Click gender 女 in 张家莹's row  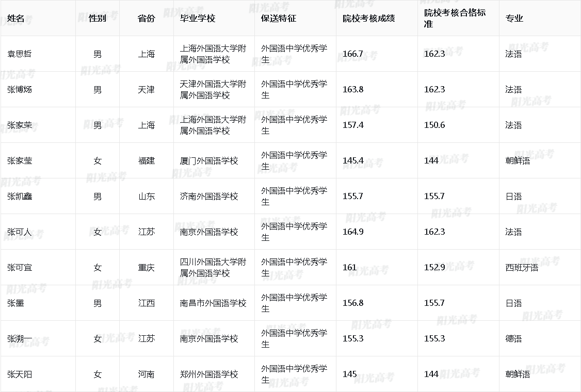point(98,160)
